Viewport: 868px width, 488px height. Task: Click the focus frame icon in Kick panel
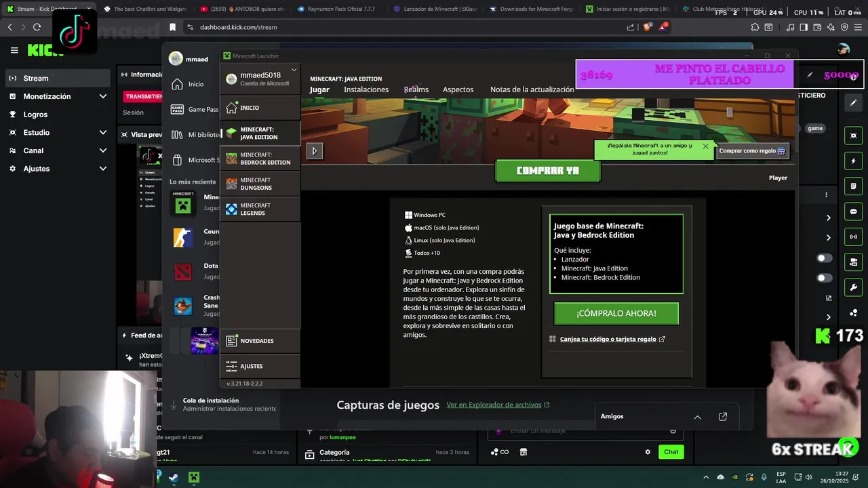853,136
